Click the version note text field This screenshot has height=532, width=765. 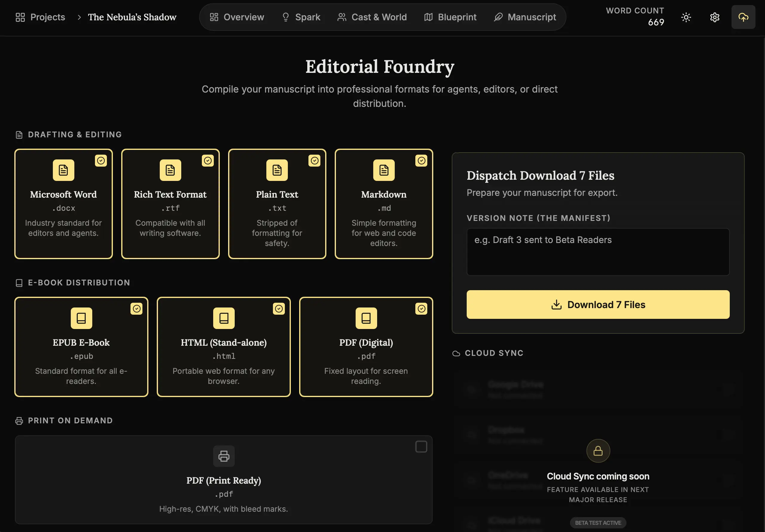[598, 252]
